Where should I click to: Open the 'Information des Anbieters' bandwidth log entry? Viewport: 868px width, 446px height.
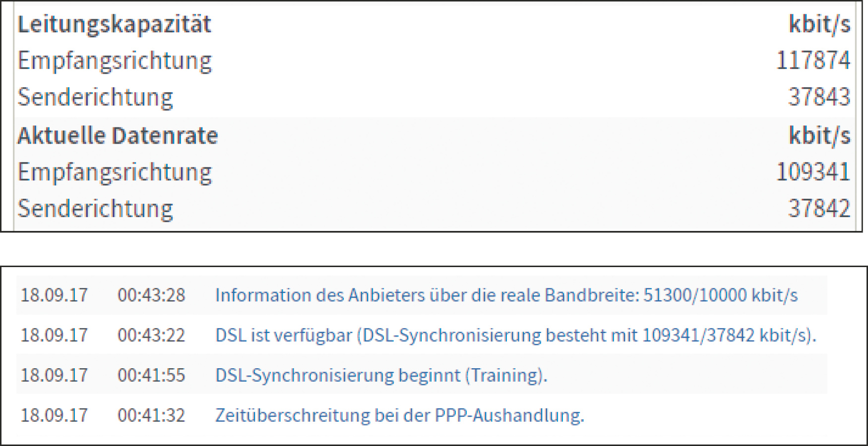pyautogui.click(x=506, y=295)
